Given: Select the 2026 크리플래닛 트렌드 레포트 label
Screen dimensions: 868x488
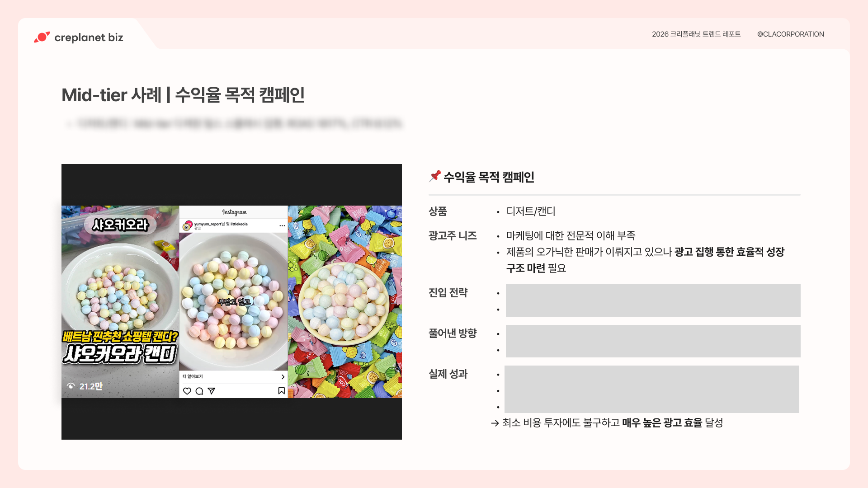Looking at the screenshot, I should click(696, 34).
